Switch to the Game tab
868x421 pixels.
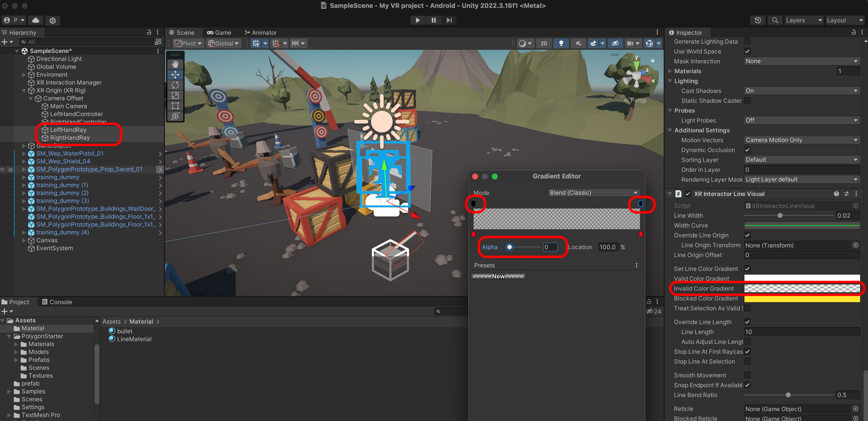point(219,33)
